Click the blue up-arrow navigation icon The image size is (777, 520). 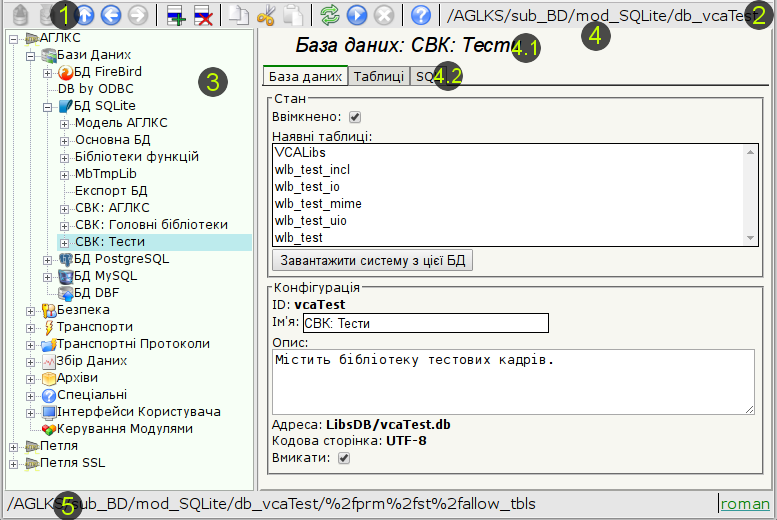(86, 15)
